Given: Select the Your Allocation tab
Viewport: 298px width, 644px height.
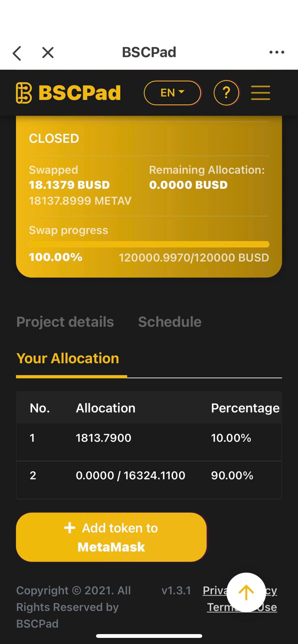Looking at the screenshot, I should [x=68, y=358].
